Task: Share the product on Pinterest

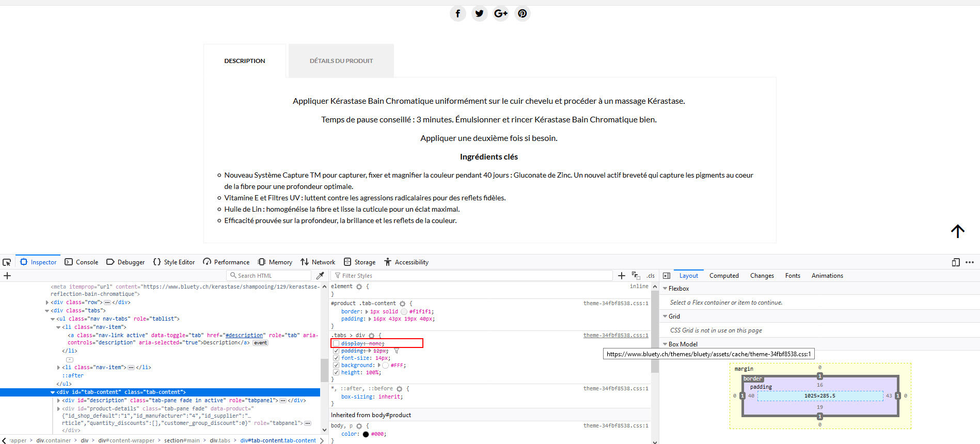Action: click(523, 13)
